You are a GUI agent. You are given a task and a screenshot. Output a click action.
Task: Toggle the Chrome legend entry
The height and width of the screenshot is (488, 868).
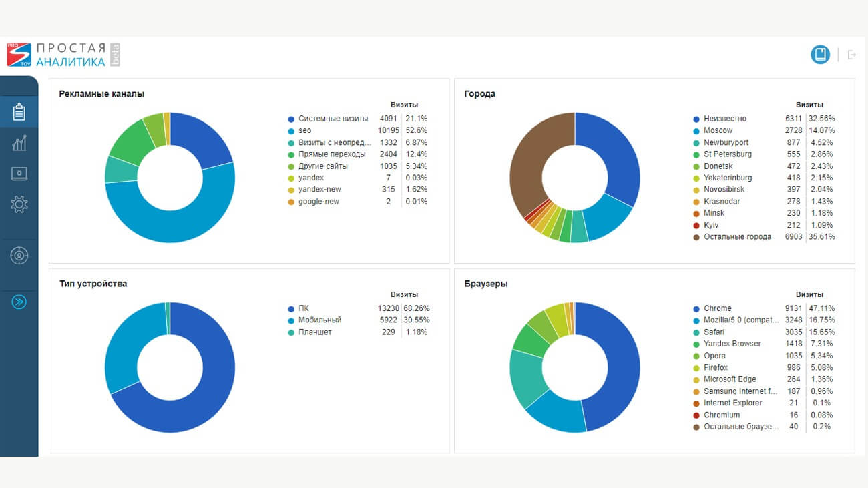pyautogui.click(x=717, y=308)
